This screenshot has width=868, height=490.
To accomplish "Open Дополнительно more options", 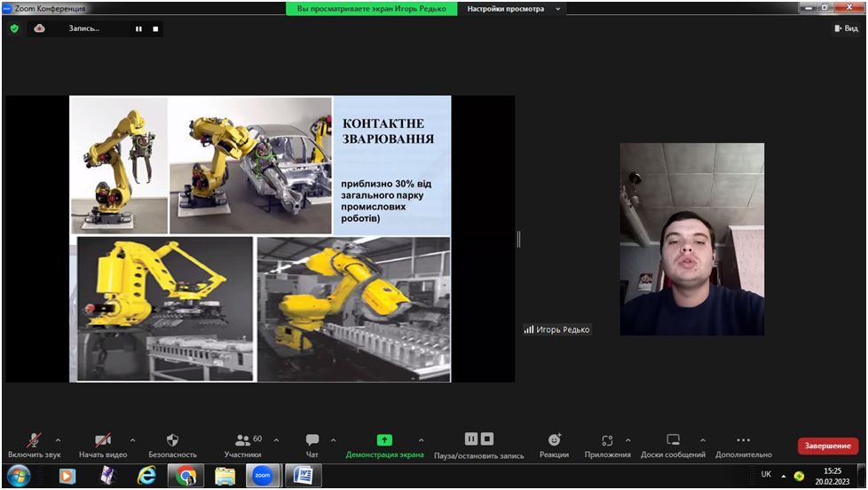I will click(x=744, y=446).
